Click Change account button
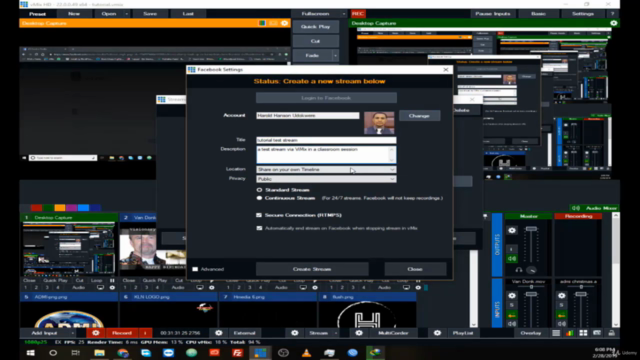Viewport: 640px width, 360px height. (x=419, y=116)
